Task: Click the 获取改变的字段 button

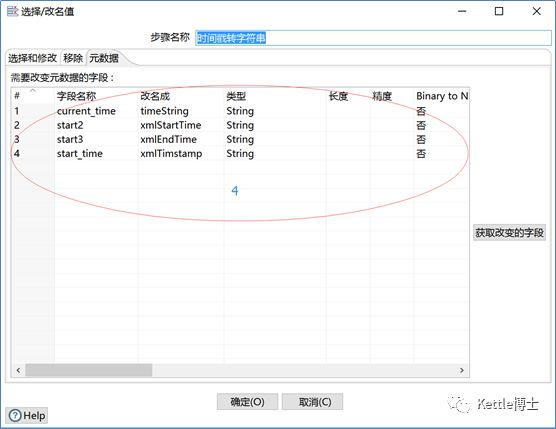Action: click(509, 233)
